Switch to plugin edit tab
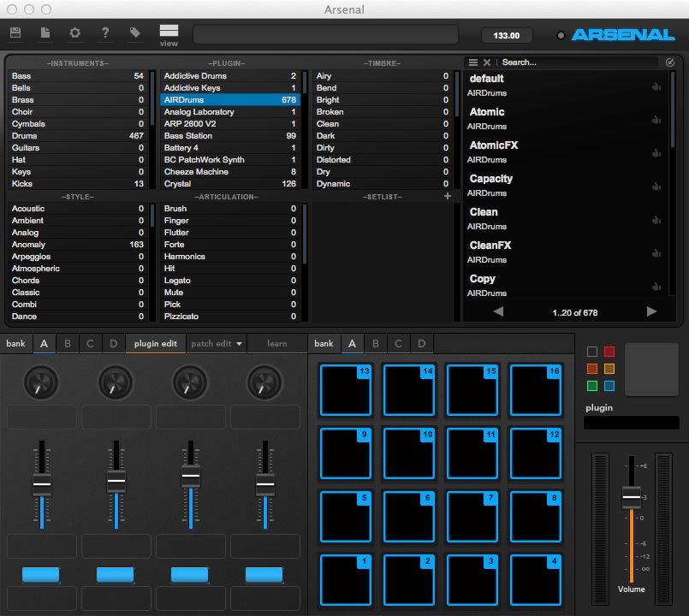This screenshot has height=616, width=689. pyautogui.click(x=156, y=344)
